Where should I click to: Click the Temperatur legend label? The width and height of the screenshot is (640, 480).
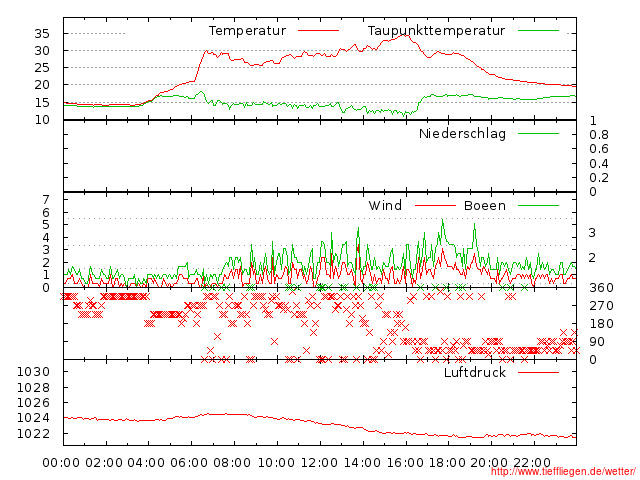coord(247,31)
